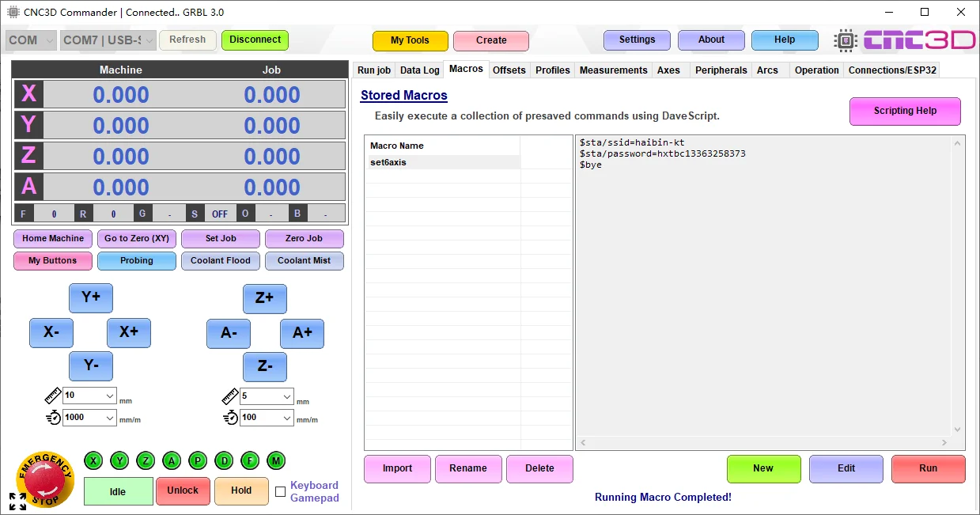980x515 pixels.
Task: Click the S spindle status label
Action: pos(195,214)
